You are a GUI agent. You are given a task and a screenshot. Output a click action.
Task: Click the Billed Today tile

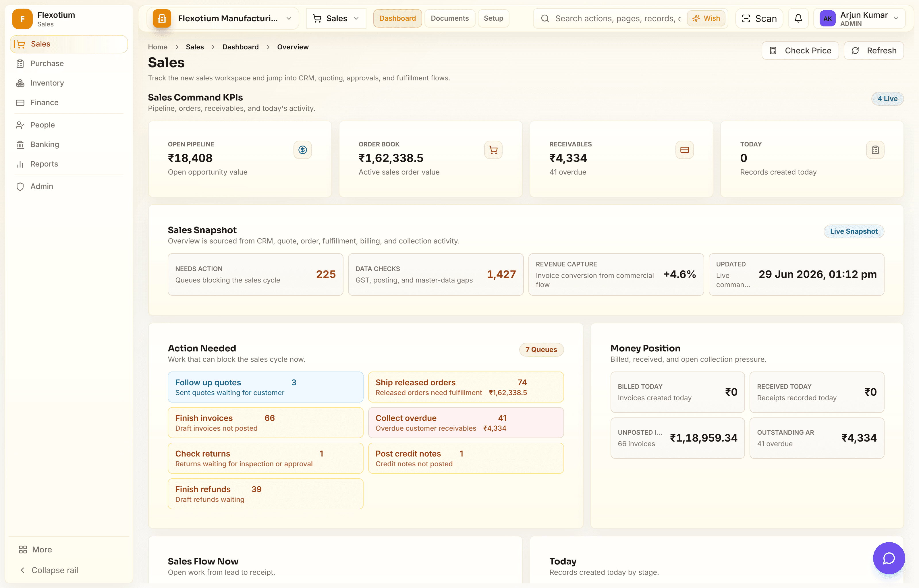(x=677, y=392)
